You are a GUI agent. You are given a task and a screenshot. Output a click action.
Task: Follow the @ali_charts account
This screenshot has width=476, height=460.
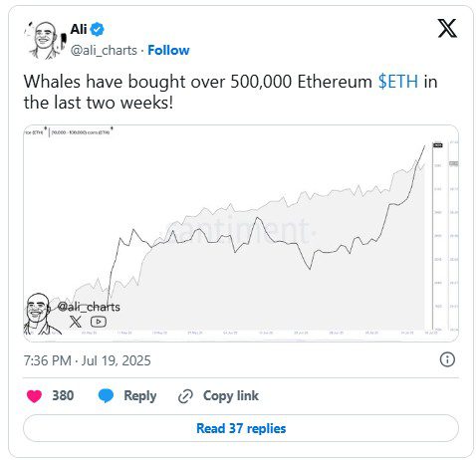click(168, 50)
